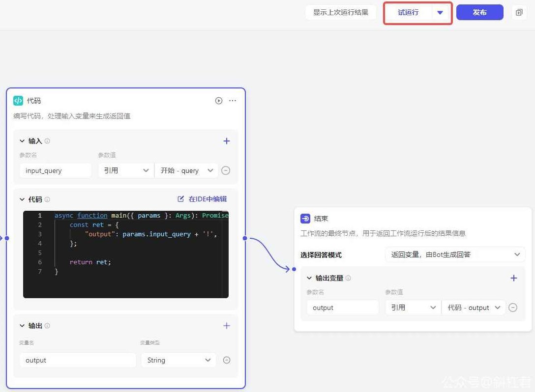535x392 pixels.
Task: Run the code node via its play icon
Action: point(218,101)
